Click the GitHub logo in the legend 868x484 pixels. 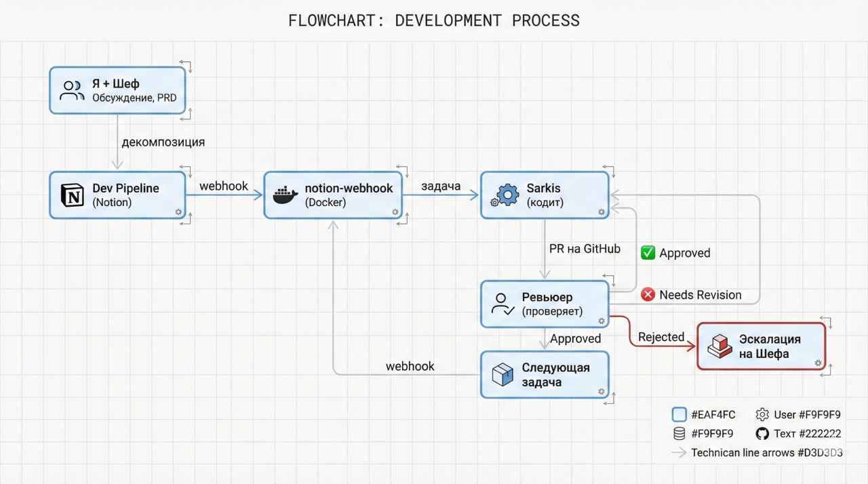[762, 434]
